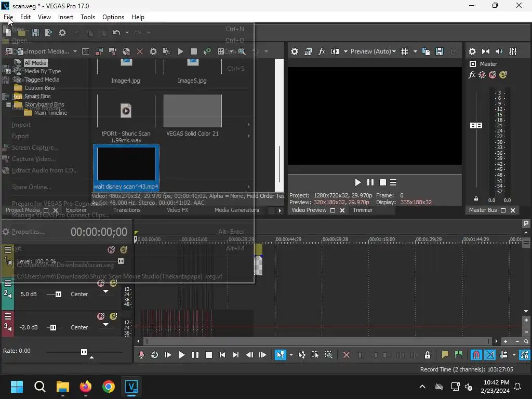The image size is (532, 399).
Task: Click Get Media from the Web globe icon
Action: click(126, 51)
